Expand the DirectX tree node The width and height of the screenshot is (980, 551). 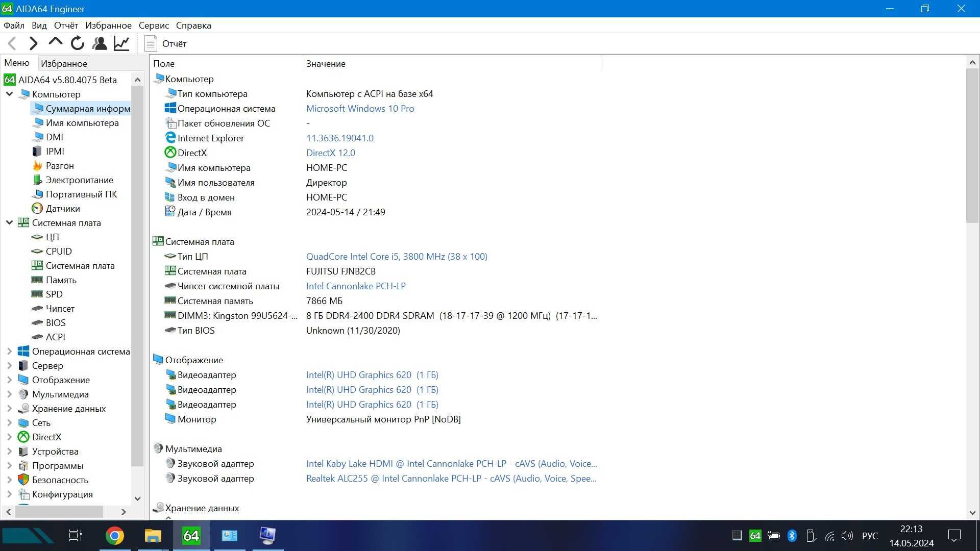[x=9, y=437]
